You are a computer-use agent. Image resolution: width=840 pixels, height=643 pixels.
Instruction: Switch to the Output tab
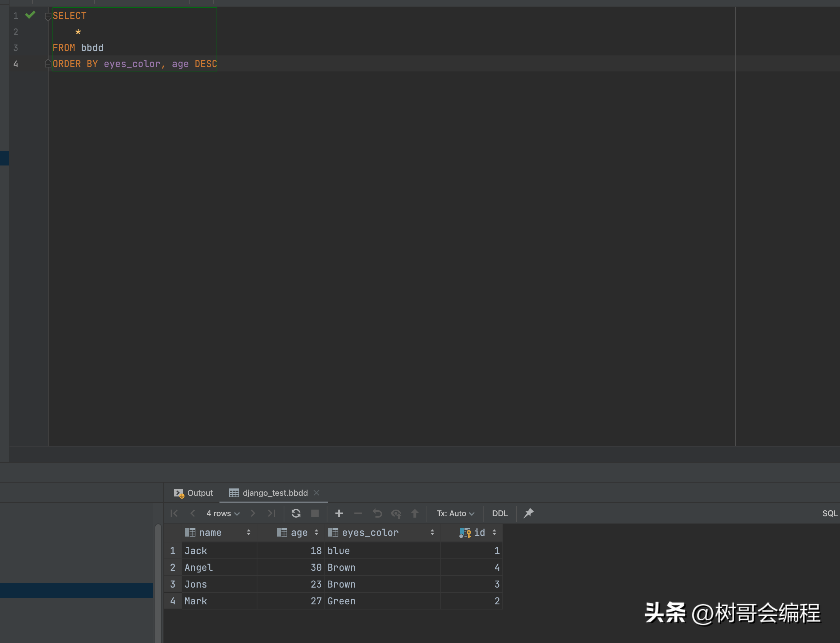tap(193, 493)
